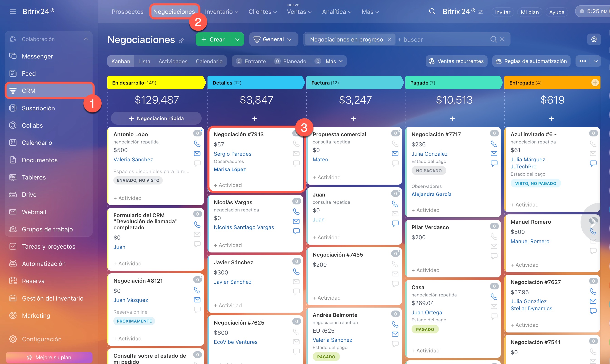The height and width of the screenshot is (364, 610).
Task: Remove the Negociaciones en progreso filter chip
Action: coord(389,39)
